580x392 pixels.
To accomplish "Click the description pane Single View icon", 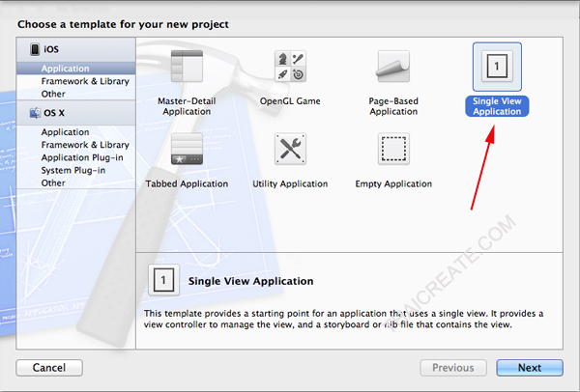I will tap(164, 280).
